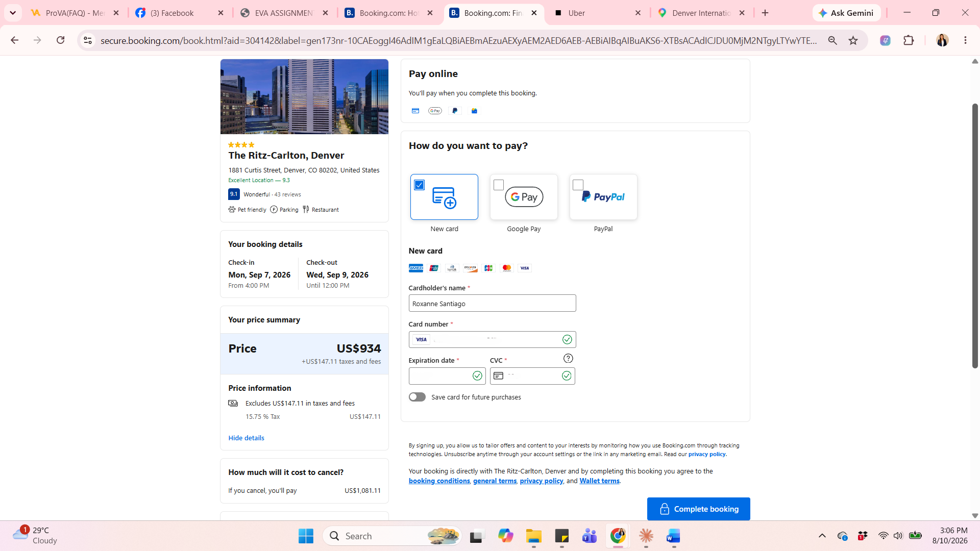Switch to the Facebook browser tab
980x551 pixels.
(x=179, y=13)
